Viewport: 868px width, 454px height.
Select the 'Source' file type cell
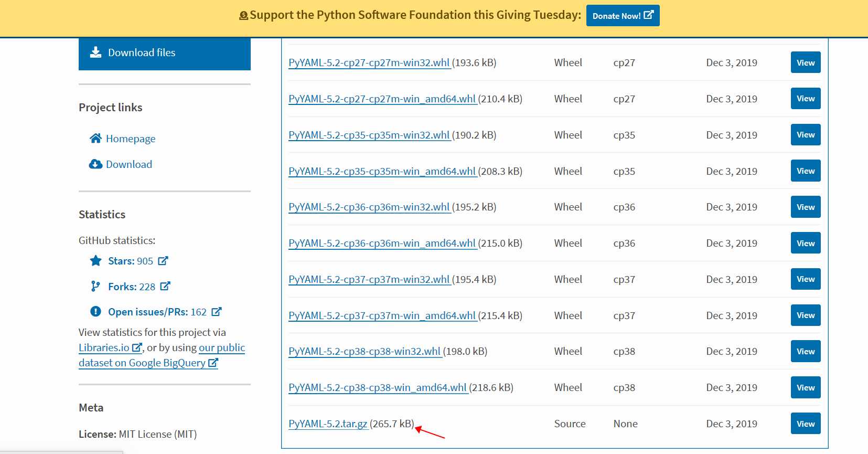(570, 424)
